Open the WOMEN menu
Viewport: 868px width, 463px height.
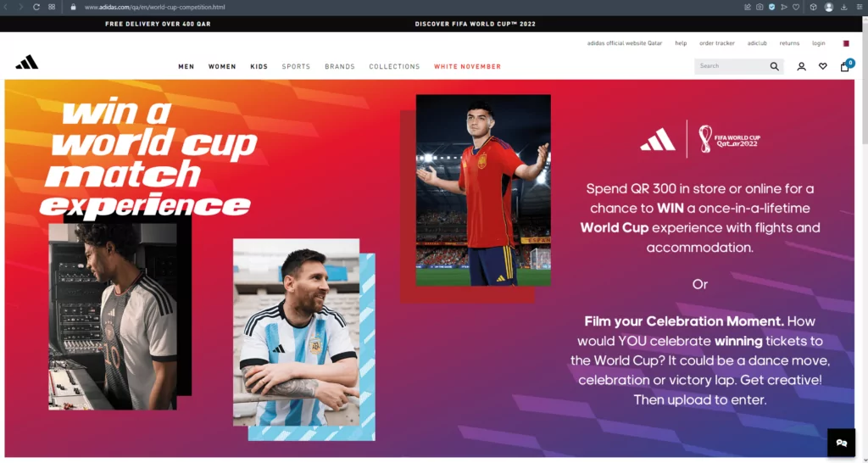[222, 66]
